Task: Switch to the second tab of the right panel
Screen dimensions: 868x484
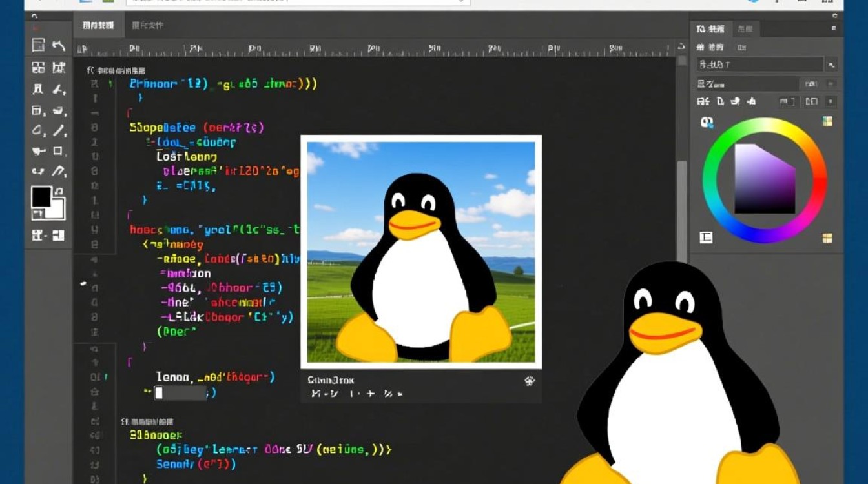Action: coord(745,29)
